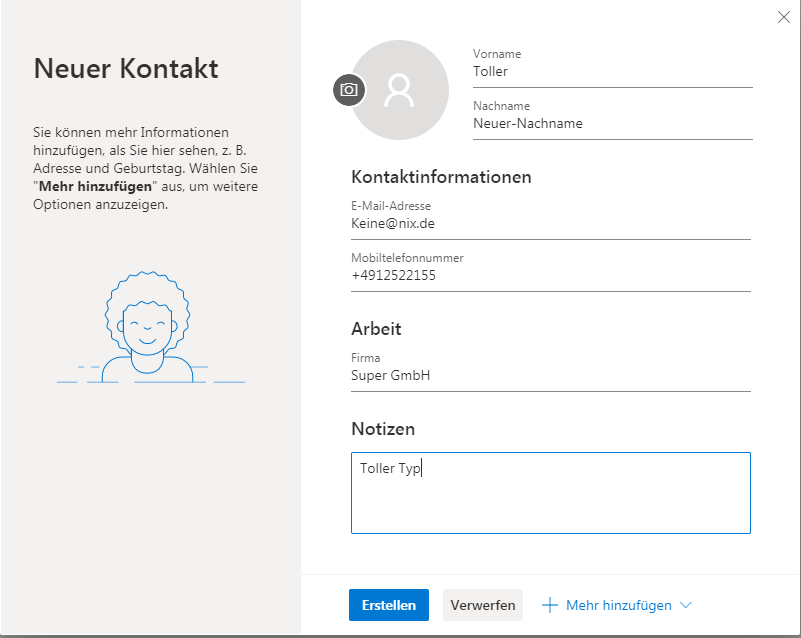Close the Neuer Kontakt dialog
The image size is (801, 638).
784,16
